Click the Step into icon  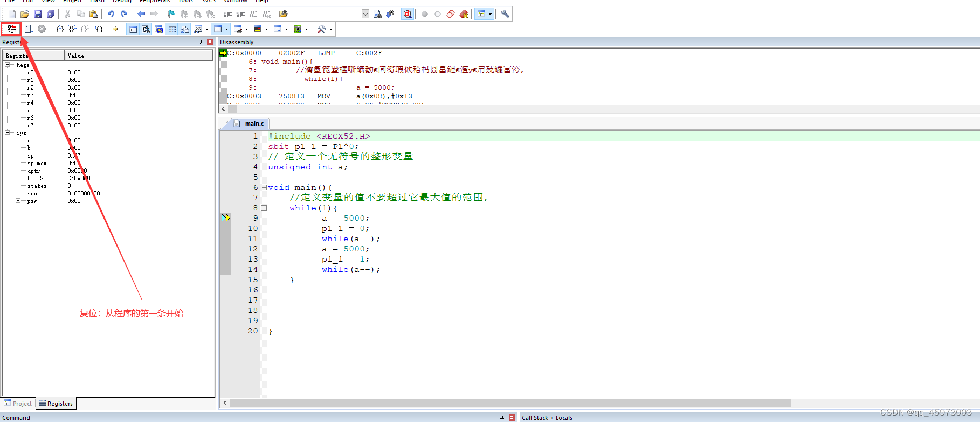tap(60, 29)
